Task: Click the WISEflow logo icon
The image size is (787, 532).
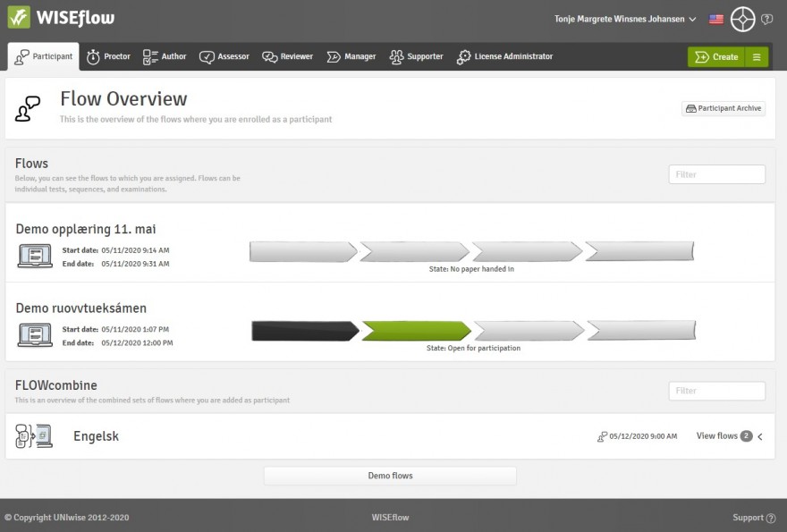Action: coord(19,18)
